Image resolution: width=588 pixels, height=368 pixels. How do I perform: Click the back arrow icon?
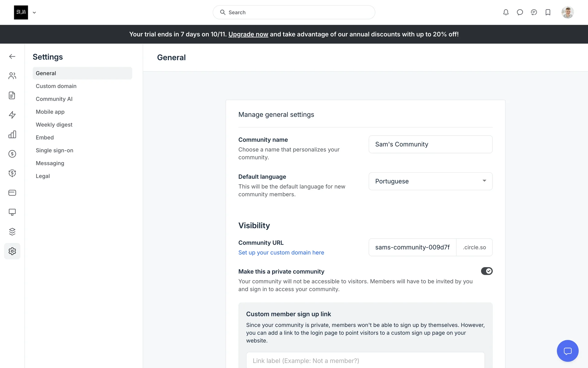click(12, 56)
